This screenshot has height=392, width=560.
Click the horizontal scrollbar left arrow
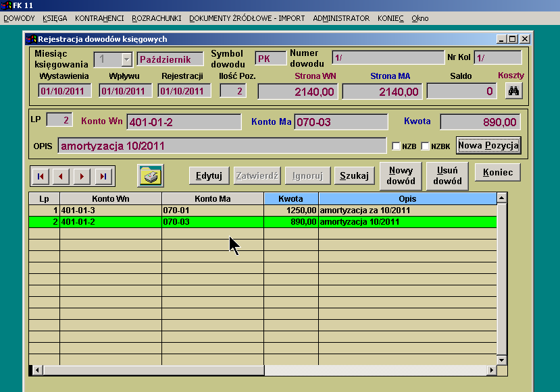click(x=37, y=370)
